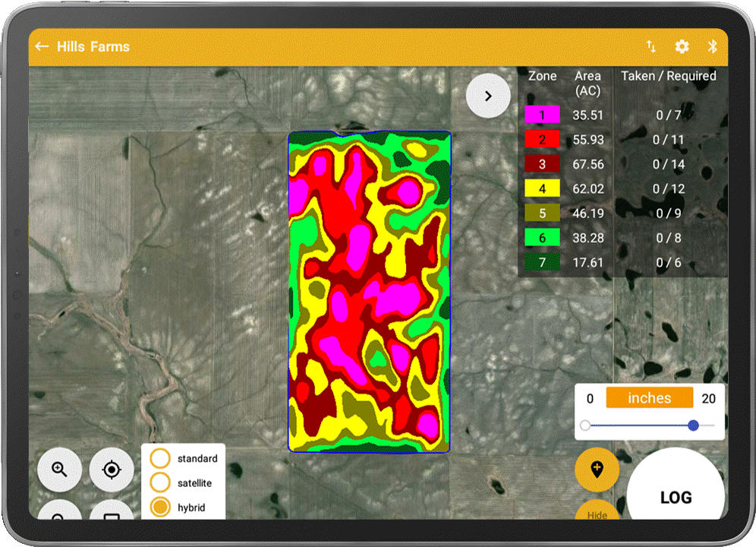Zoom in with the magnifier plus button
Image resolution: width=756 pixels, height=547 pixels.
coord(60,470)
